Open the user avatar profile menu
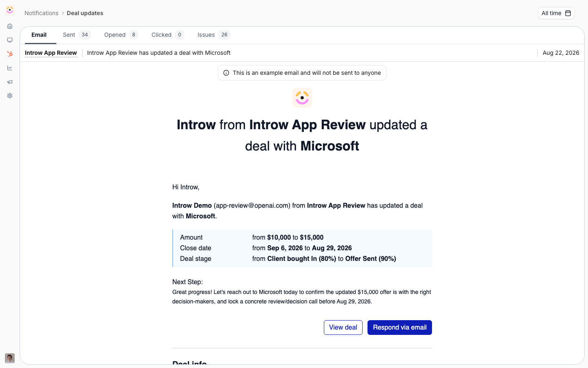This screenshot has width=588, height=368. pyautogui.click(x=10, y=358)
